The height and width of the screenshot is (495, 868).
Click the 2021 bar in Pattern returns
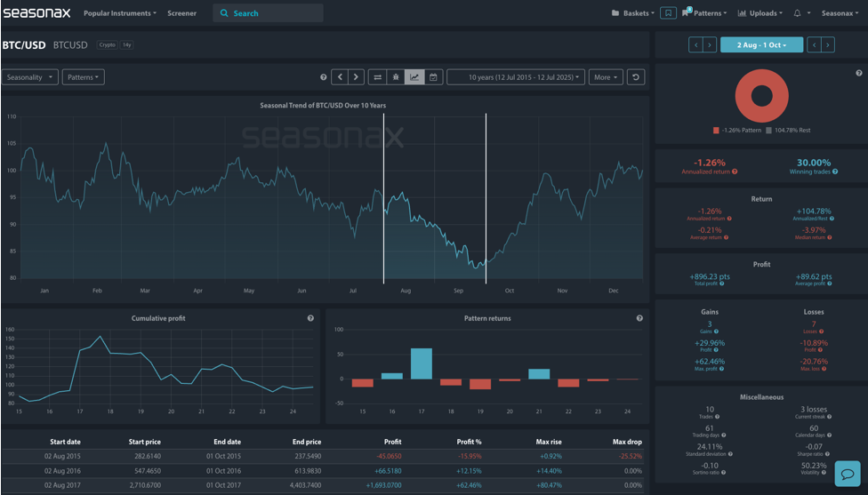(539, 374)
